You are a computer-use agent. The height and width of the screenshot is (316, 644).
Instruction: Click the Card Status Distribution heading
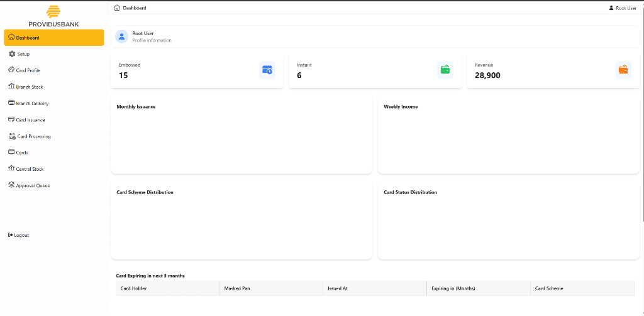410,192
